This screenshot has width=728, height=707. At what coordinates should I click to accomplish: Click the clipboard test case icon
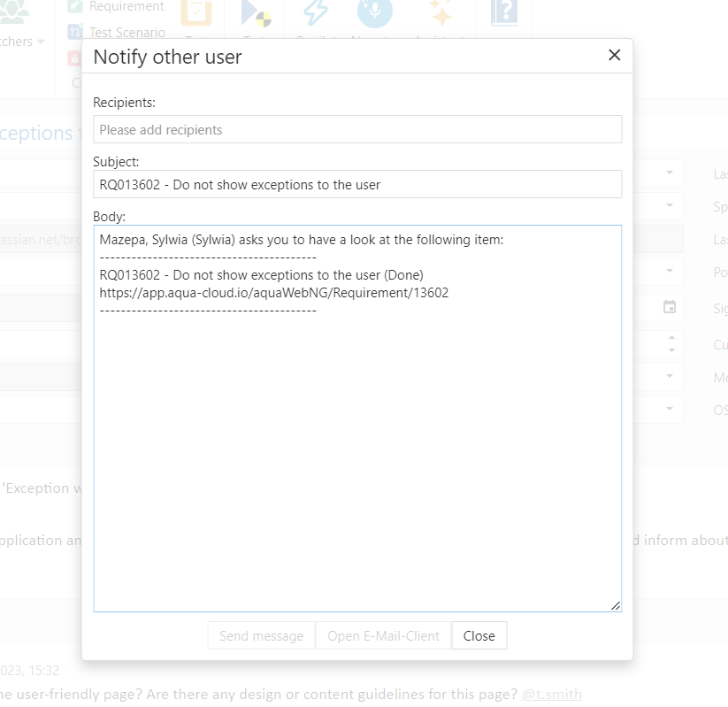196,12
